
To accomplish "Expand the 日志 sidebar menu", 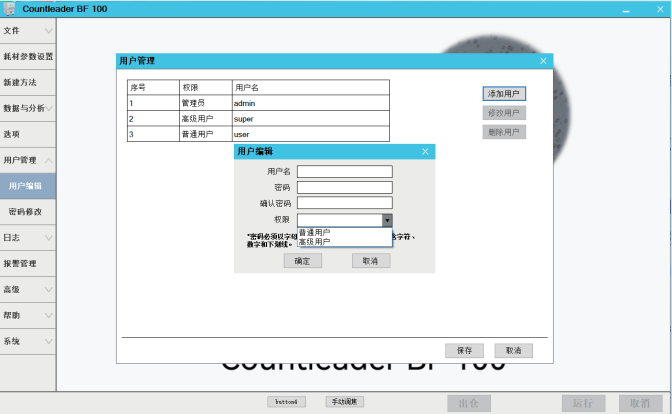I will pyautogui.click(x=27, y=238).
